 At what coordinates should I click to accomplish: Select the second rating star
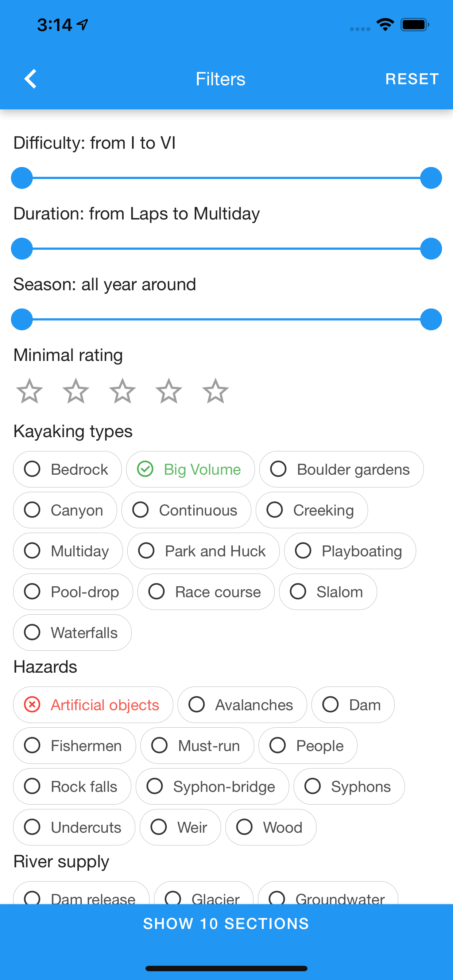click(x=76, y=391)
